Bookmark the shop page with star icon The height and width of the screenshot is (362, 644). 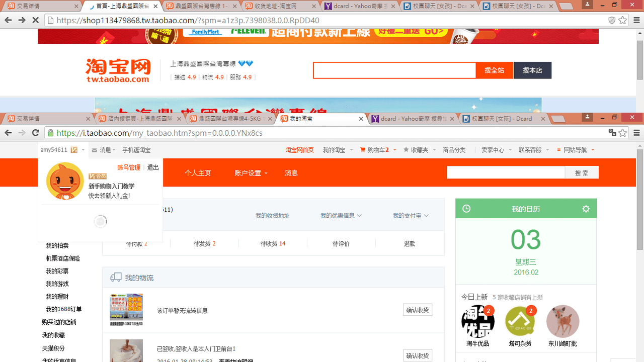coord(623,21)
